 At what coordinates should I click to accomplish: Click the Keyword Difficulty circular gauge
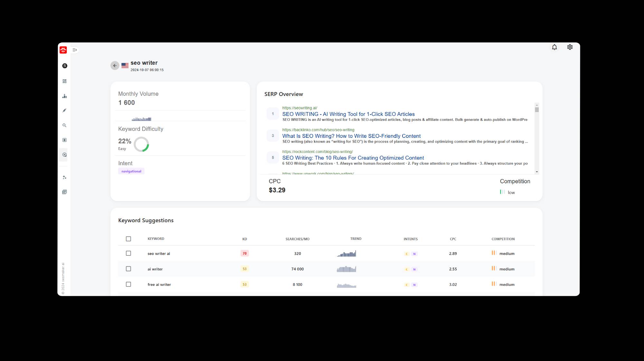coord(142,144)
